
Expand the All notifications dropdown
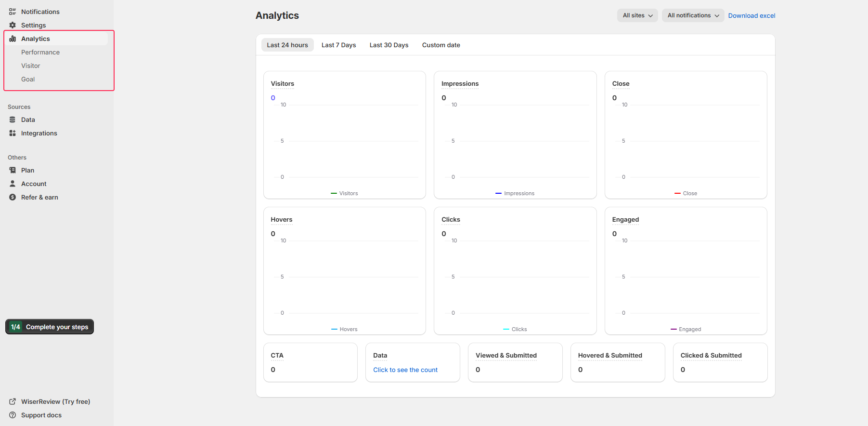pos(693,15)
